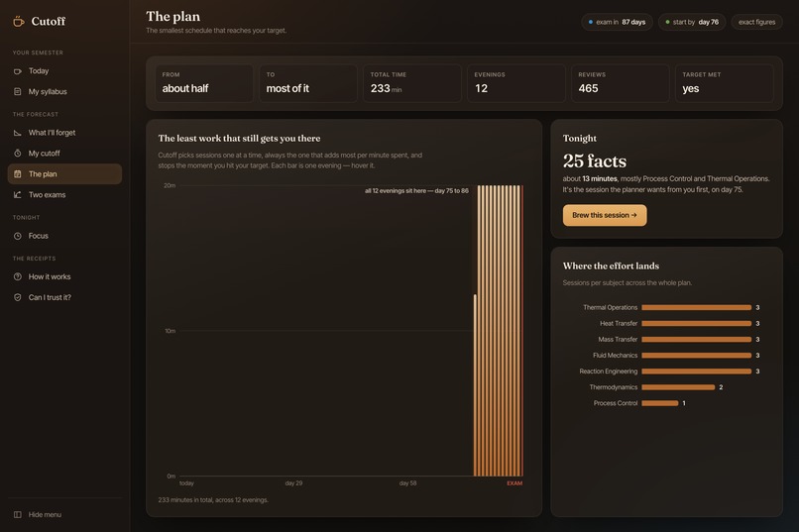The height and width of the screenshot is (532, 799).
Task: Click the Fluid Mechanics effort bar
Action: click(696, 356)
